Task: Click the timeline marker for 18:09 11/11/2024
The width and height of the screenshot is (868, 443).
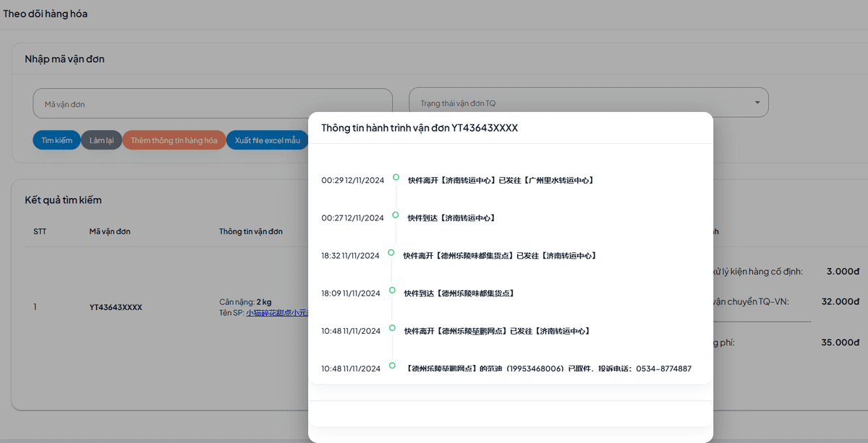Action: pos(392,290)
